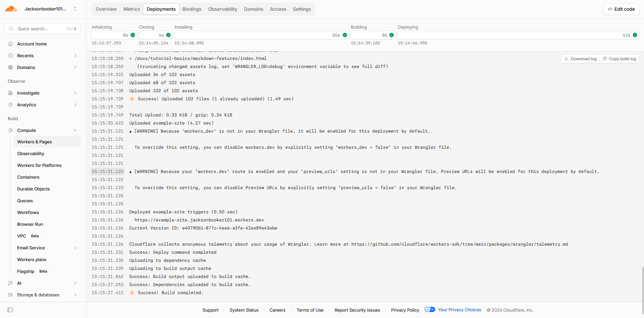This screenshot has height=318, width=644.
Task: Click the Storage & databases icon
Action: point(10,295)
